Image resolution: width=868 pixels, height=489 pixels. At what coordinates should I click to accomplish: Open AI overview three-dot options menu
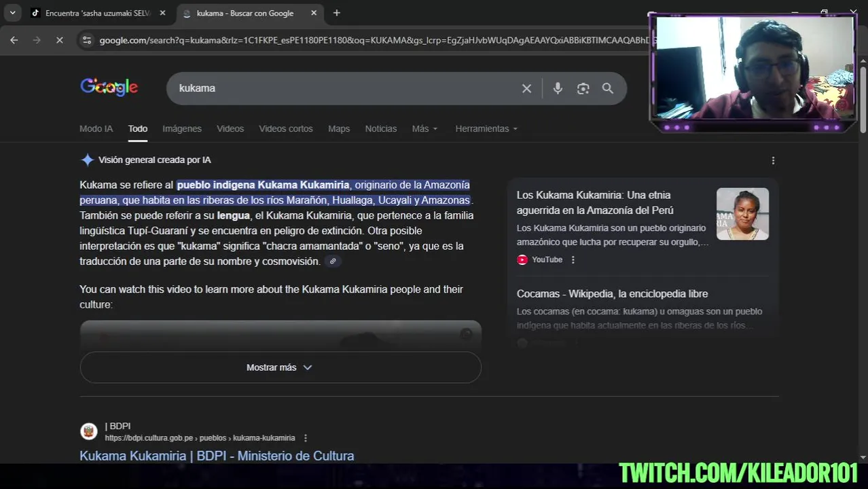tap(773, 160)
